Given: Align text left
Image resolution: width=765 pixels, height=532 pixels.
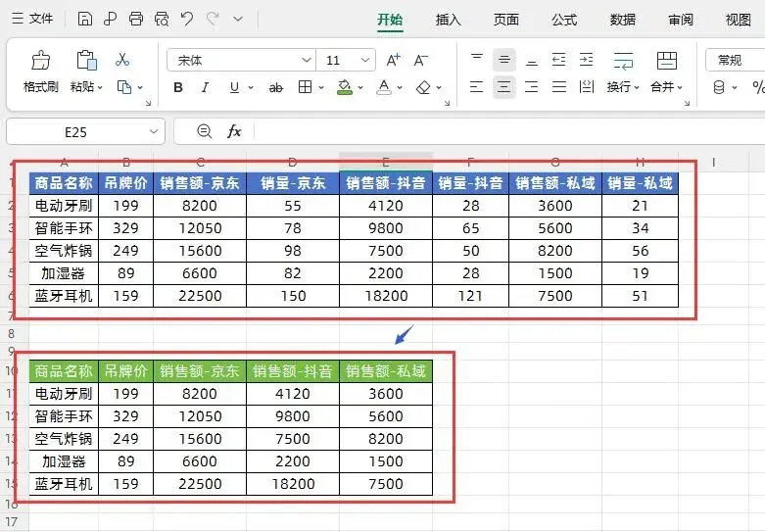Looking at the screenshot, I should [477, 87].
